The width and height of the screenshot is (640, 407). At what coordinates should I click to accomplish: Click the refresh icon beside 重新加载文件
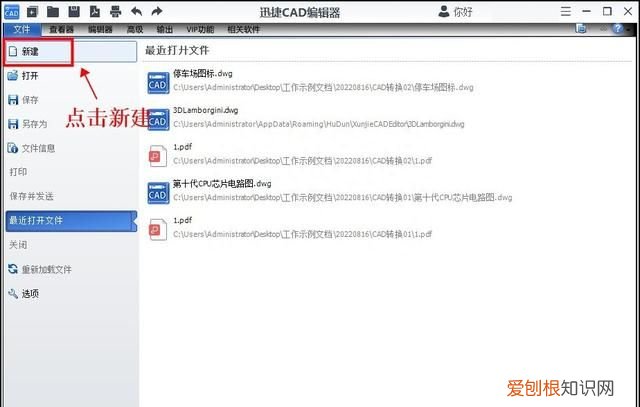[13, 269]
